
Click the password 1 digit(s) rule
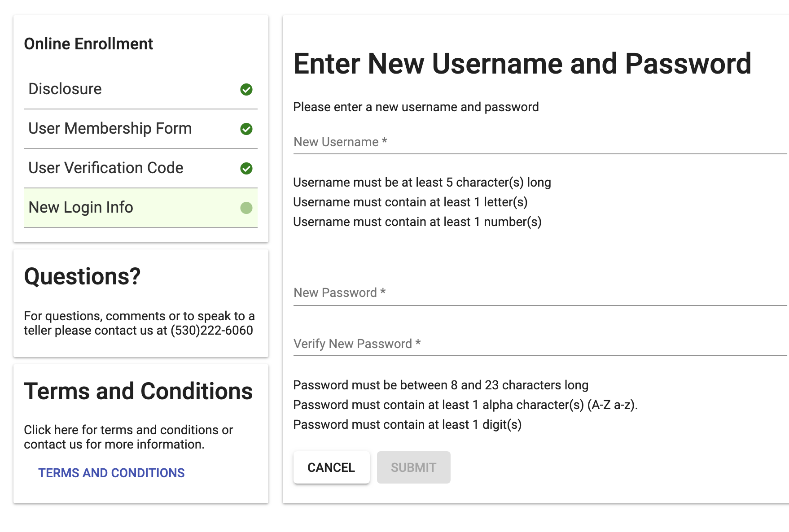[x=408, y=425]
